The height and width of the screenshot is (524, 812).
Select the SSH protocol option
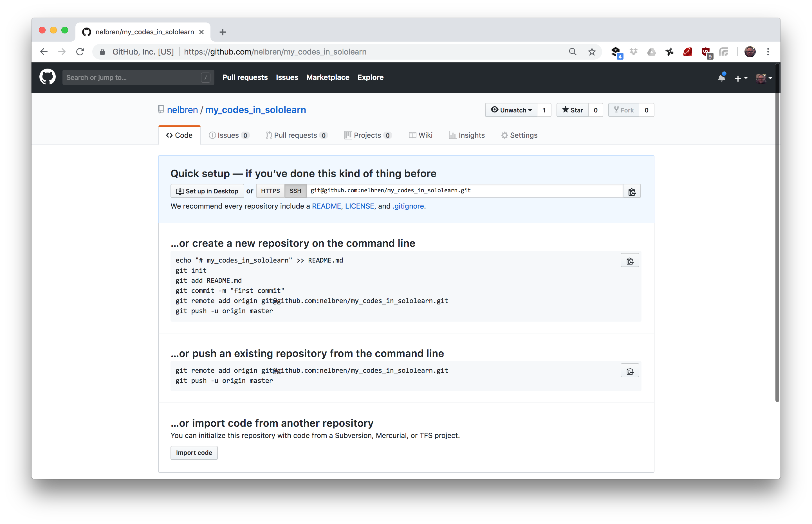pyautogui.click(x=295, y=191)
